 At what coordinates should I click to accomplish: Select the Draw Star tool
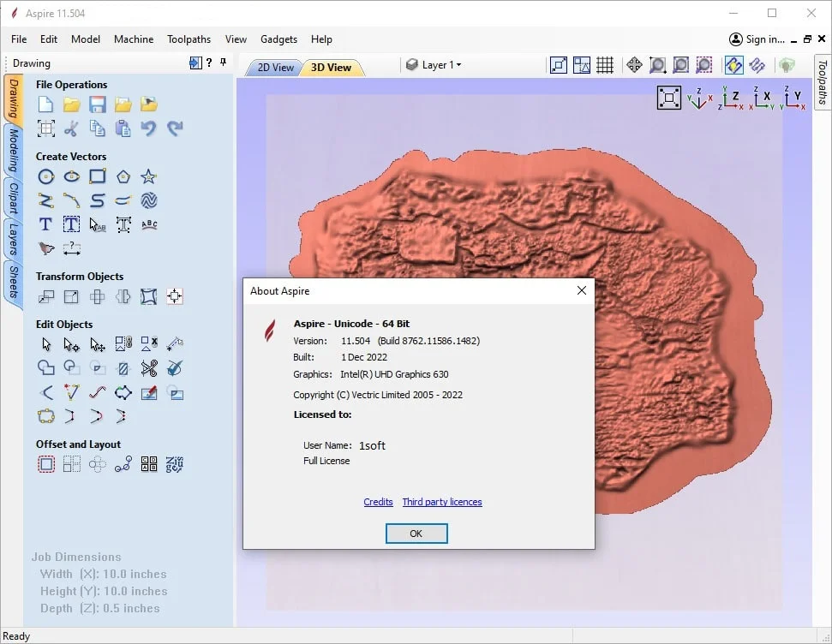tap(148, 176)
